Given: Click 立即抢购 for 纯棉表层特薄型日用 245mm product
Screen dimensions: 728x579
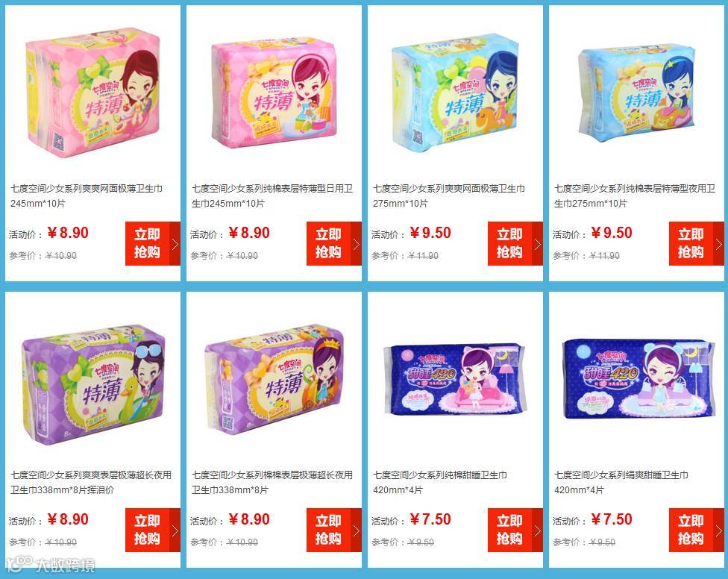Looking at the screenshot, I should tap(334, 243).
